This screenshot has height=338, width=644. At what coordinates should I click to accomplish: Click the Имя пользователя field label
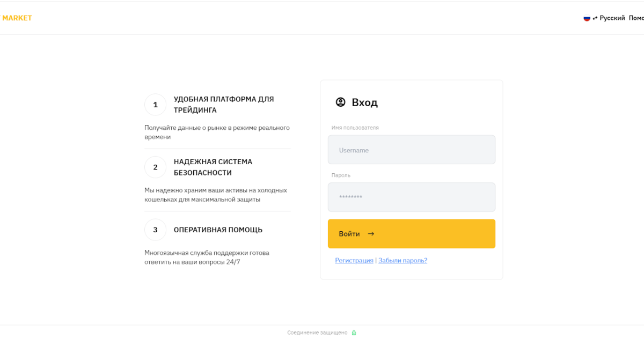pyautogui.click(x=355, y=128)
